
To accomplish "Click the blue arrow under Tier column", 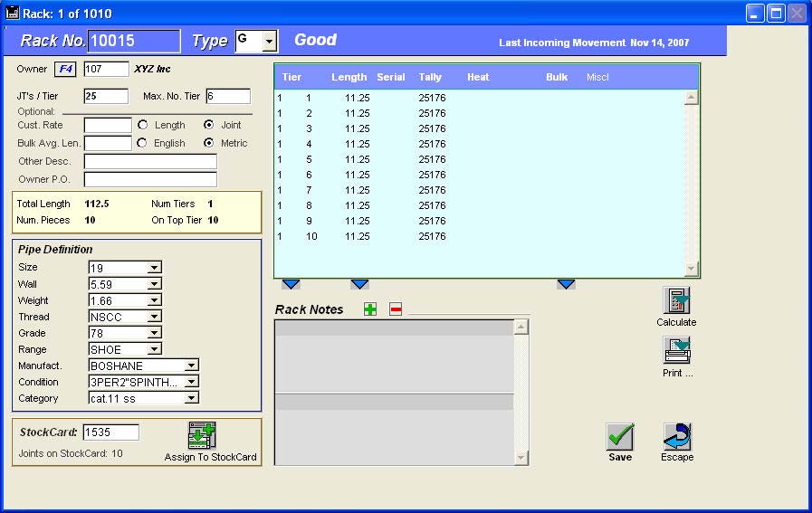I will click(291, 285).
